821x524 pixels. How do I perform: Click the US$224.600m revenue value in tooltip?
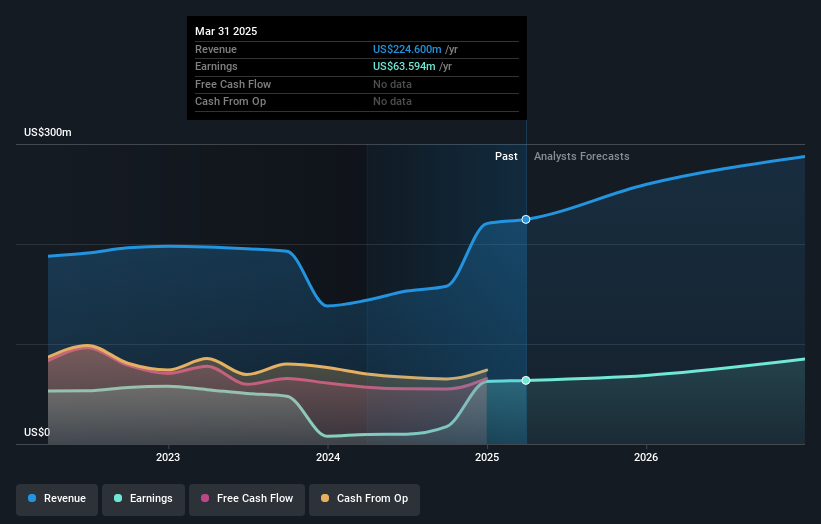(407, 49)
